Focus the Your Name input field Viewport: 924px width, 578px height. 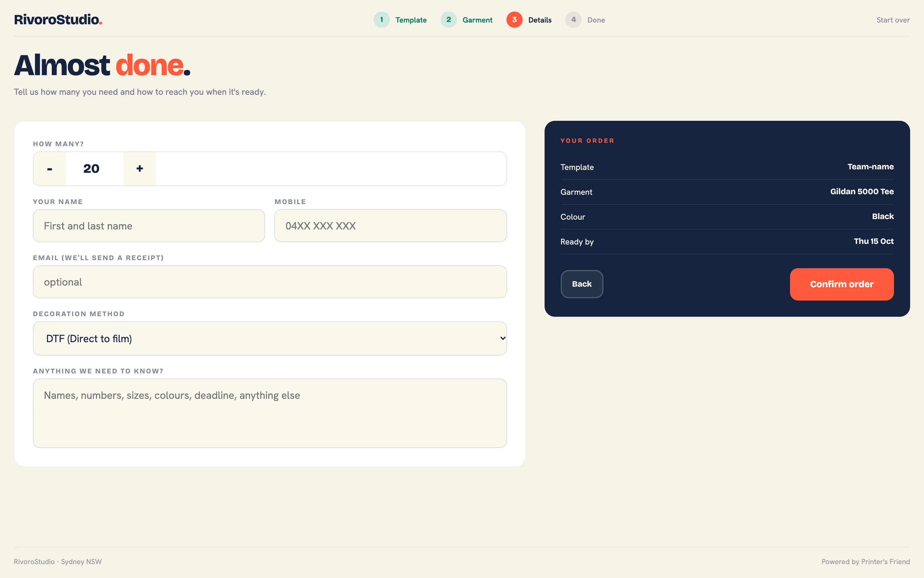pyautogui.click(x=149, y=225)
